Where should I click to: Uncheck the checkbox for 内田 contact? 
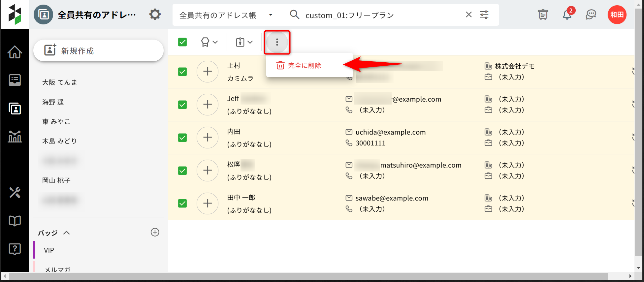[x=182, y=138]
